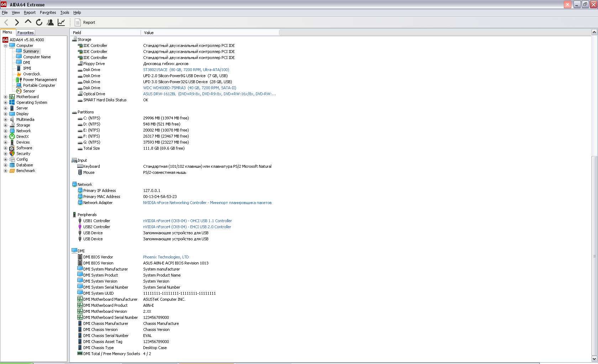Screen dimensions: 598x364
Task: Select the Motherboard icon in menu tree
Action: tap(12, 97)
